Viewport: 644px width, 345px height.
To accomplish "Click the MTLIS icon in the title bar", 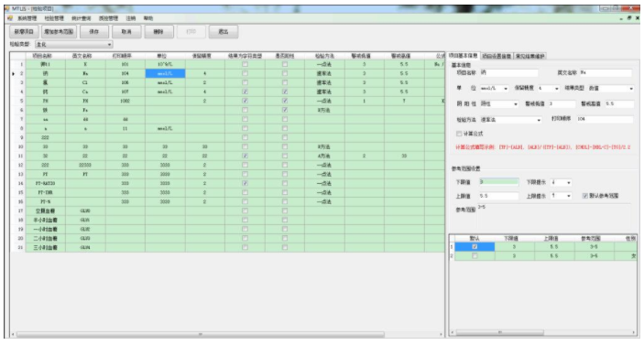I will 7,8.
